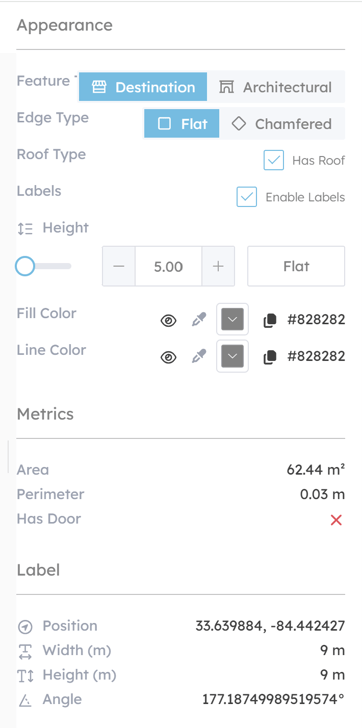
Task: Toggle Fill Color visibility eye
Action: (168, 320)
